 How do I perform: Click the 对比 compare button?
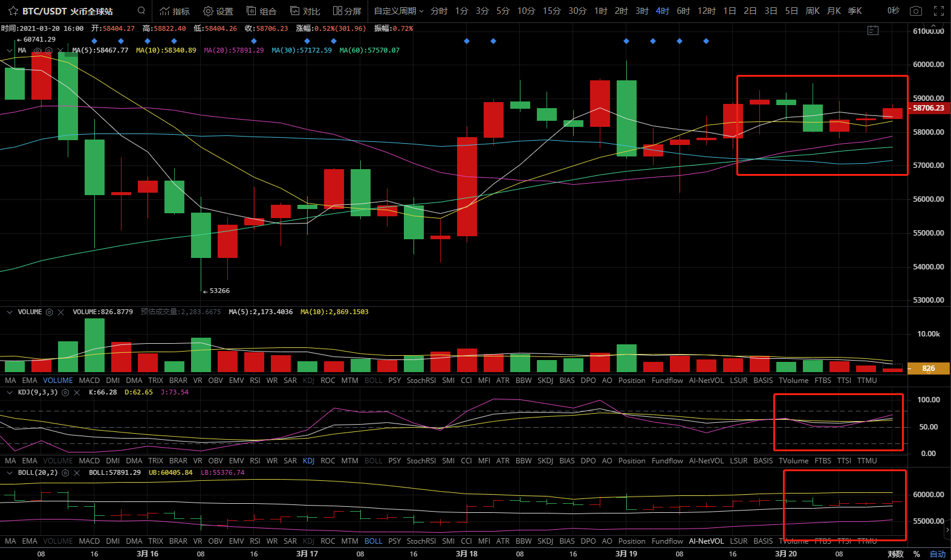point(305,11)
